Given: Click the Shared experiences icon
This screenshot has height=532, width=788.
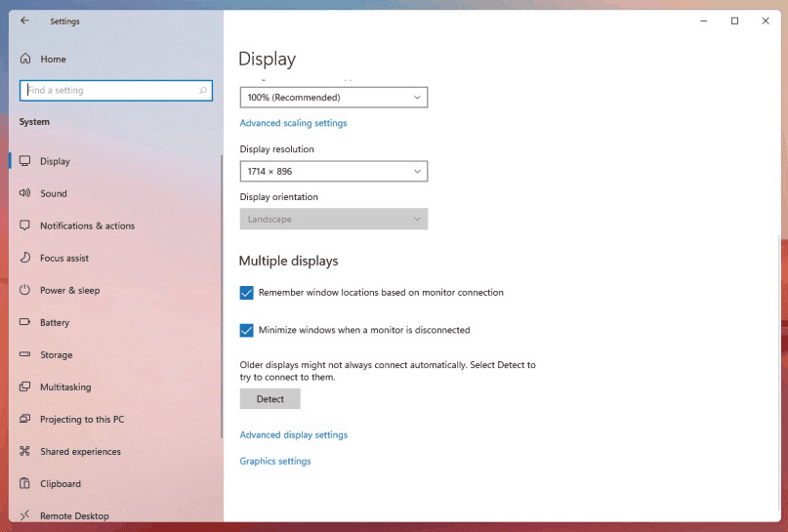Looking at the screenshot, I should pos(24,451).
